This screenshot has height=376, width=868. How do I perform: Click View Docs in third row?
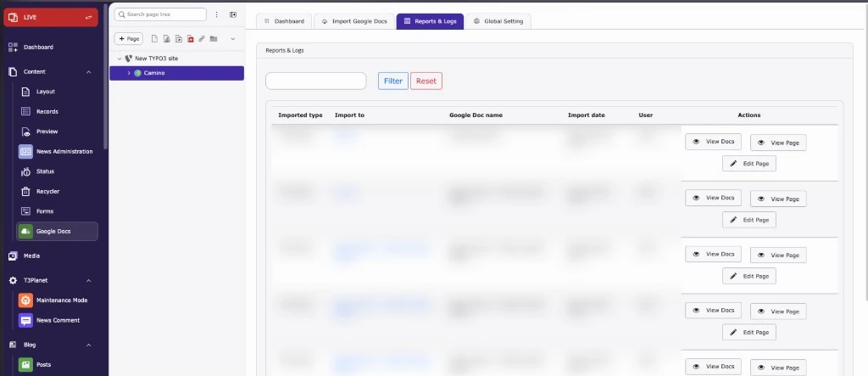tap(713, 254)
